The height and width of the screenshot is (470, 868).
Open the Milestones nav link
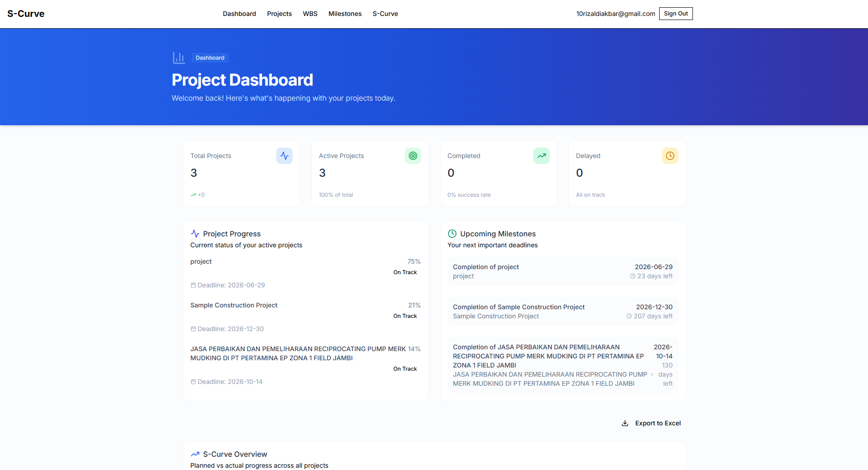coord(345,14)
